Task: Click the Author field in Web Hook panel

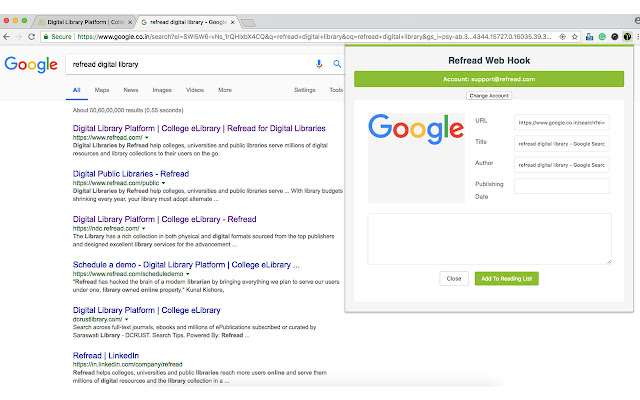Action: 562,165
